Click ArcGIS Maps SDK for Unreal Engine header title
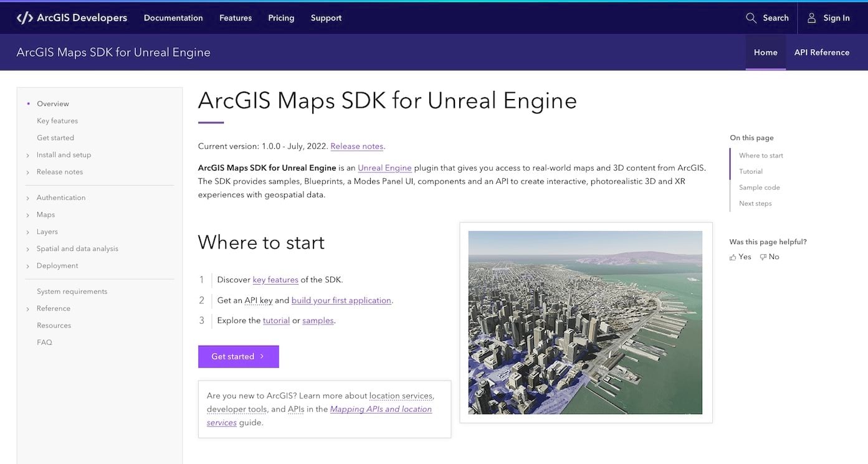The height and width of the screenshot is (464, 868). click(113, 52)
